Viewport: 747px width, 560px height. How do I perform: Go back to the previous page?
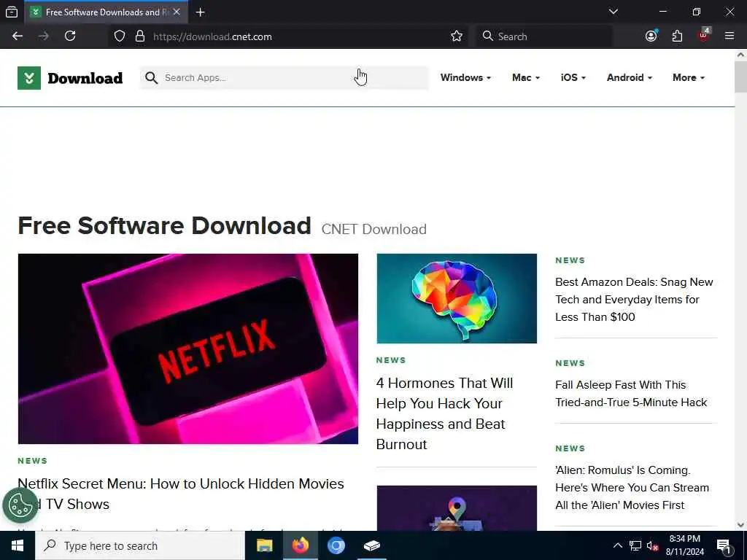coord(18,36)
